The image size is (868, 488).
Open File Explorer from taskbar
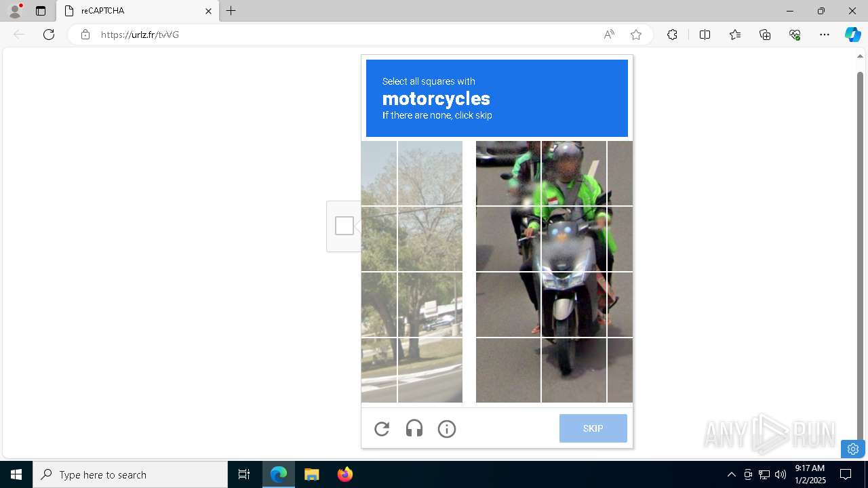coord(312,474)
